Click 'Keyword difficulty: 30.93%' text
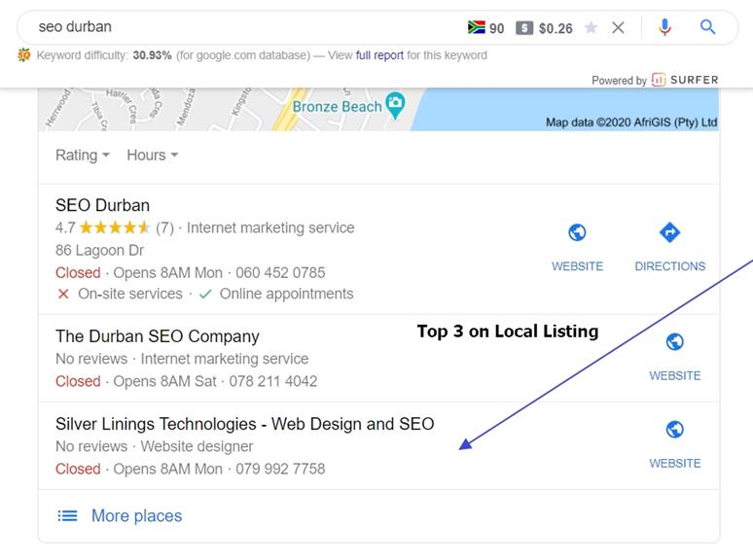Viewport: 753px width, 560px height. [104, 55]
